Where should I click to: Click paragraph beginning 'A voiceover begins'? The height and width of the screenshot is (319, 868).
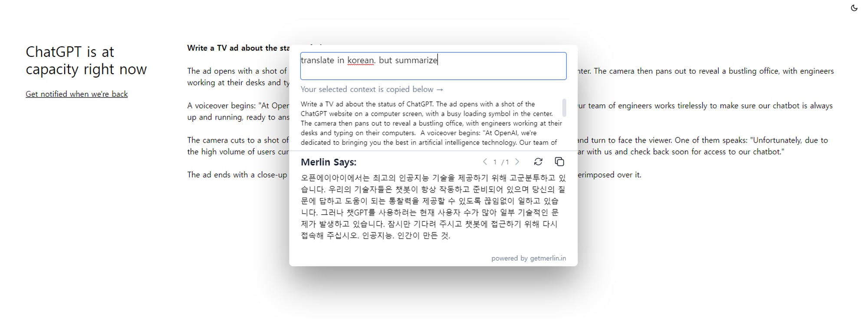[x=238, y=111]
